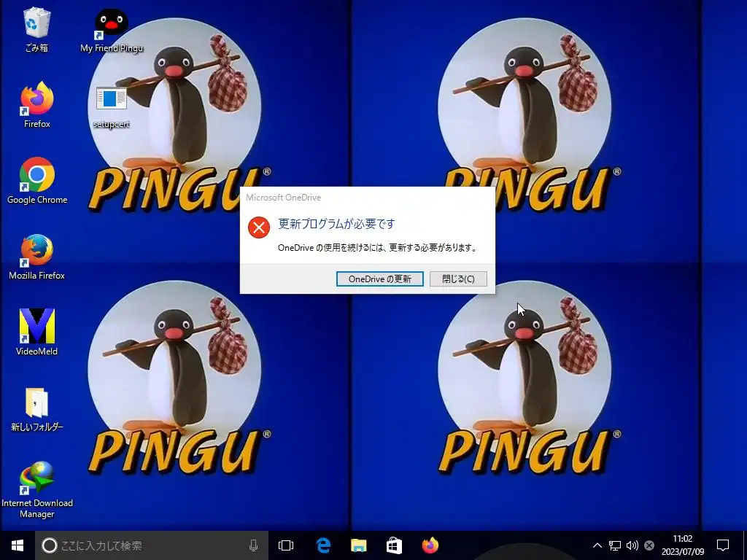
Task: Open the Action Center notification icon
Action: pyautogui.click(x=723, y=545)
